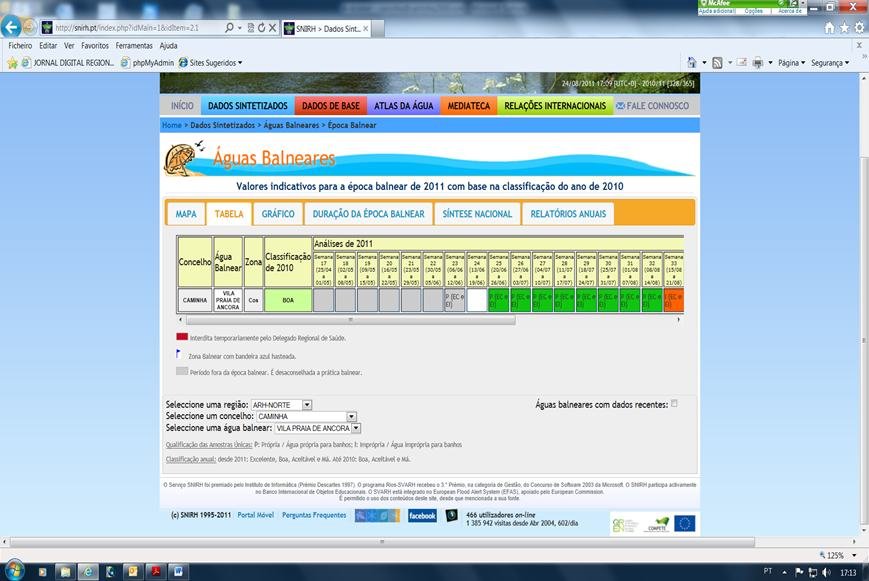
Task: Open the 'Seleccione um concelho' dropdown
Action: point(351,416)
